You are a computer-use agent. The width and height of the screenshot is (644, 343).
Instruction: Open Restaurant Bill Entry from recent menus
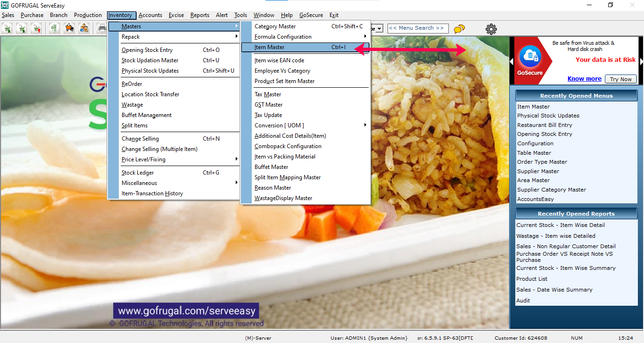[x=545, y=125]
